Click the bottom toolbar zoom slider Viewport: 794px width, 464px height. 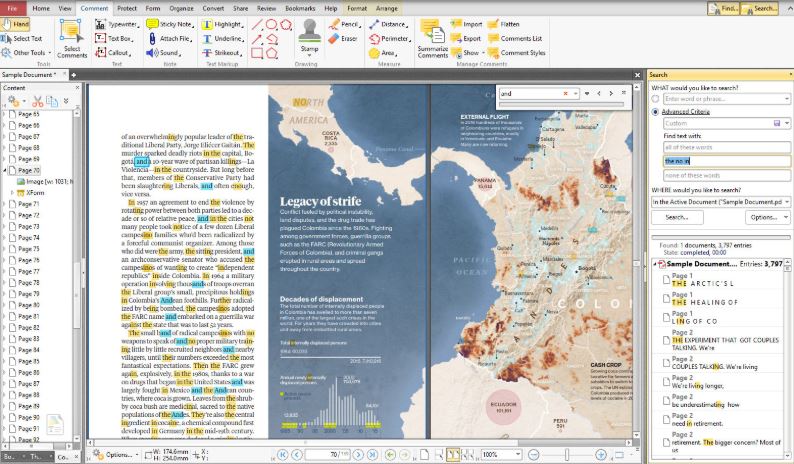point(567,455)
